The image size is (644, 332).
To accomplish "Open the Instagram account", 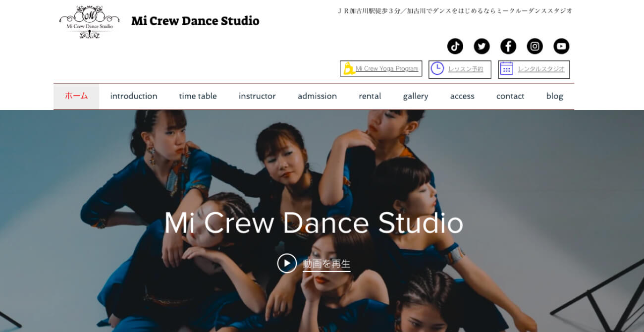I will coord(535,46).
